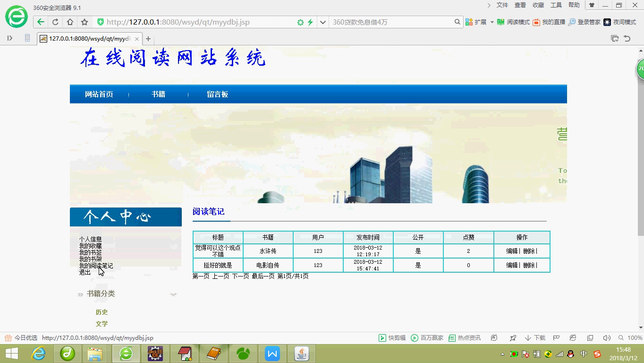
Task: Open 我的书架 in personal center
Action: point(90,259)
